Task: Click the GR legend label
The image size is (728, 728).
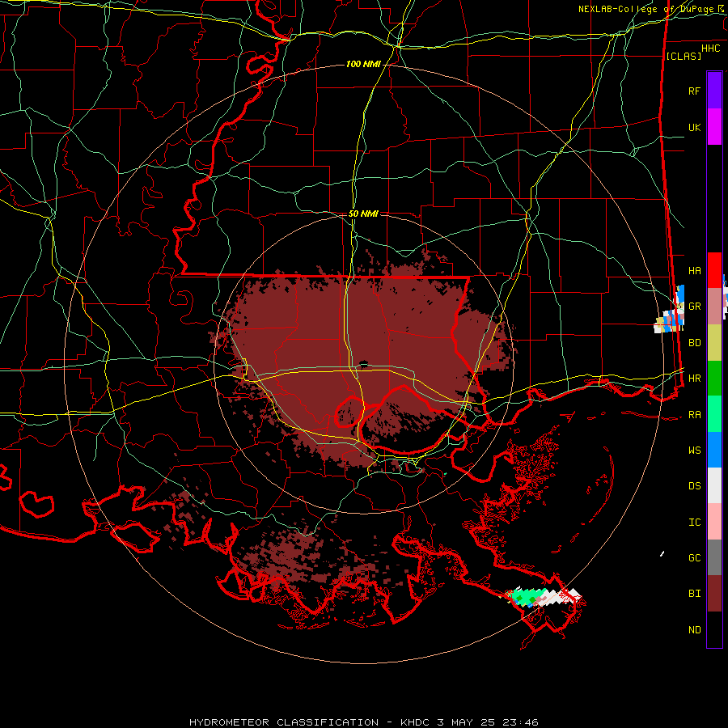Action: coord(694,307)
